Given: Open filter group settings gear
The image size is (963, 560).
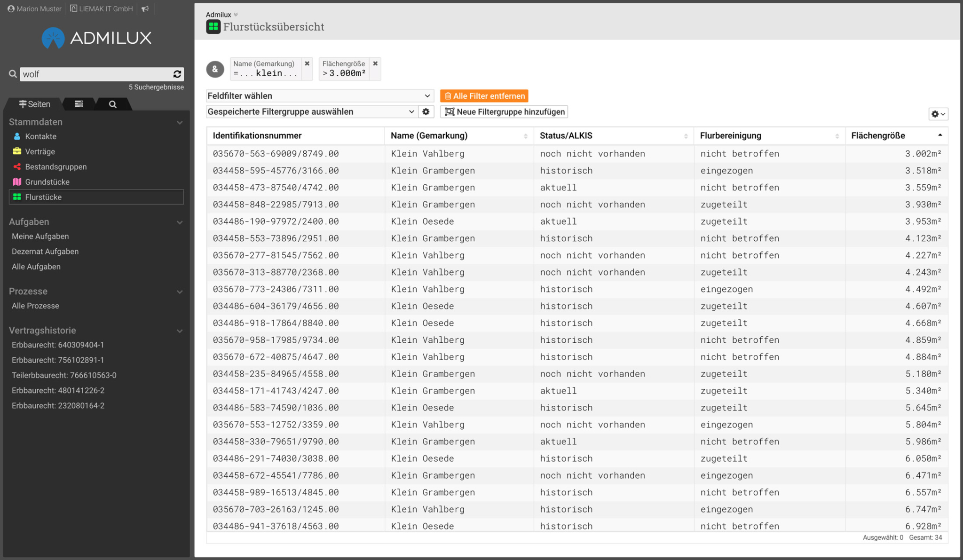Looking at the screenshot, I should (x=426, y=111).
